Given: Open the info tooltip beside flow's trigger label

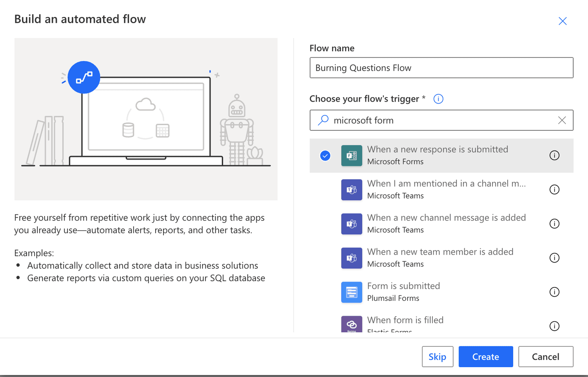Looking at the screenshot, I should tap(438, 99).
